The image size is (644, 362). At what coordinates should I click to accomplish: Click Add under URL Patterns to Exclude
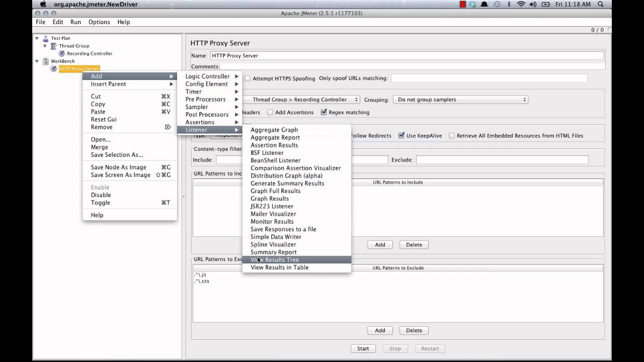pyautogui.click(x=380, y=330)
